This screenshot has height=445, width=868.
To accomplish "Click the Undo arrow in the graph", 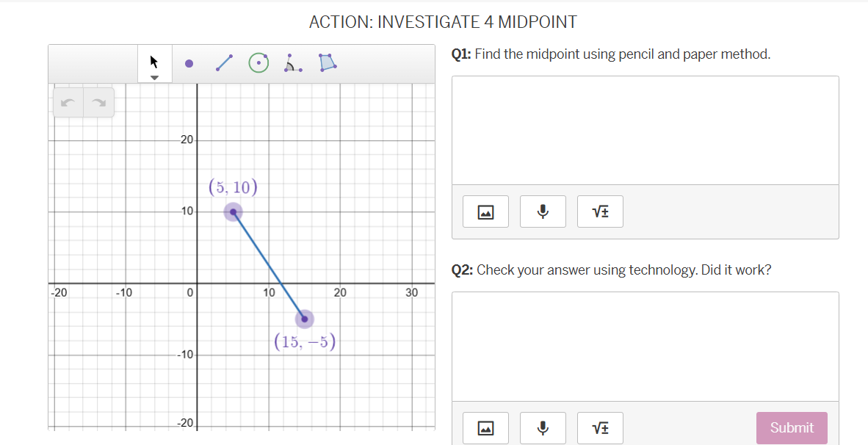I will tap(68, 102).
